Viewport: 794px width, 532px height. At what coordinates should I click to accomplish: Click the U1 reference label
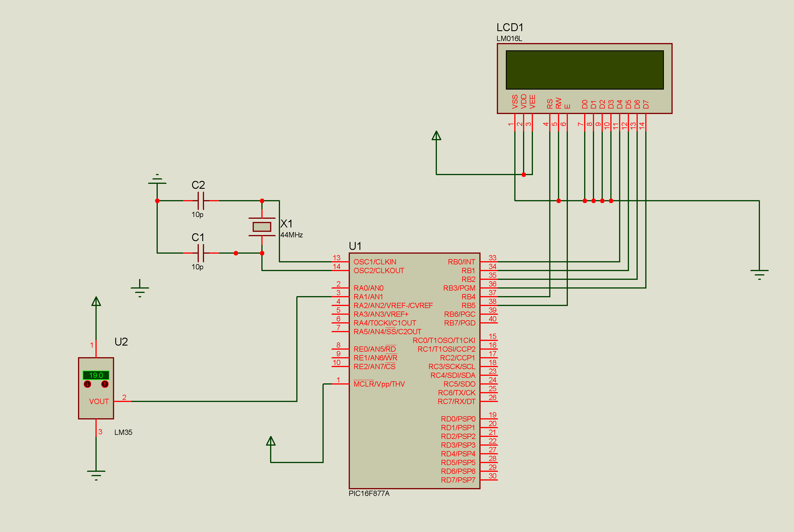click(355, 246)
